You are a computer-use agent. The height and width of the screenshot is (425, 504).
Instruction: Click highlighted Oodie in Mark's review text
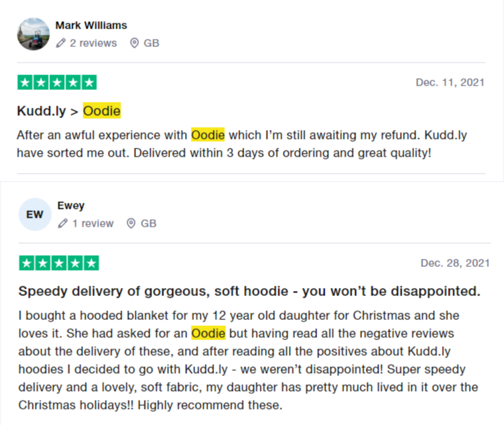click(208, 135)
